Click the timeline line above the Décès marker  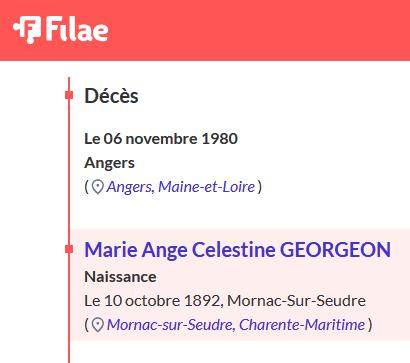point(69,84)
